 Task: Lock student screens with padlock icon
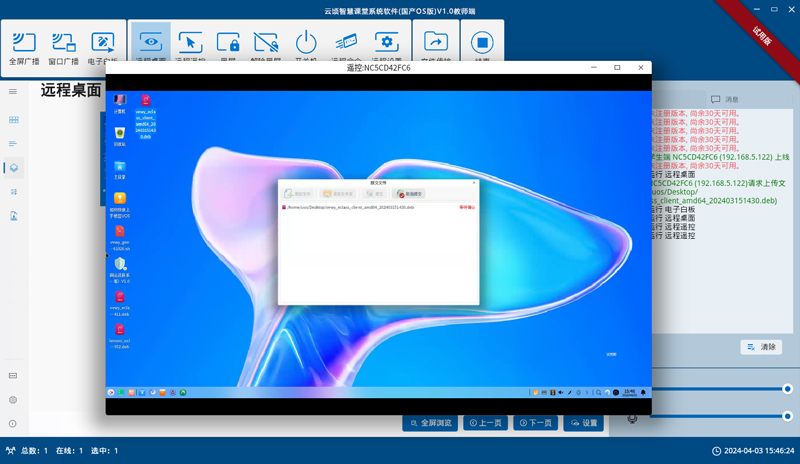(x=228, y=42)
